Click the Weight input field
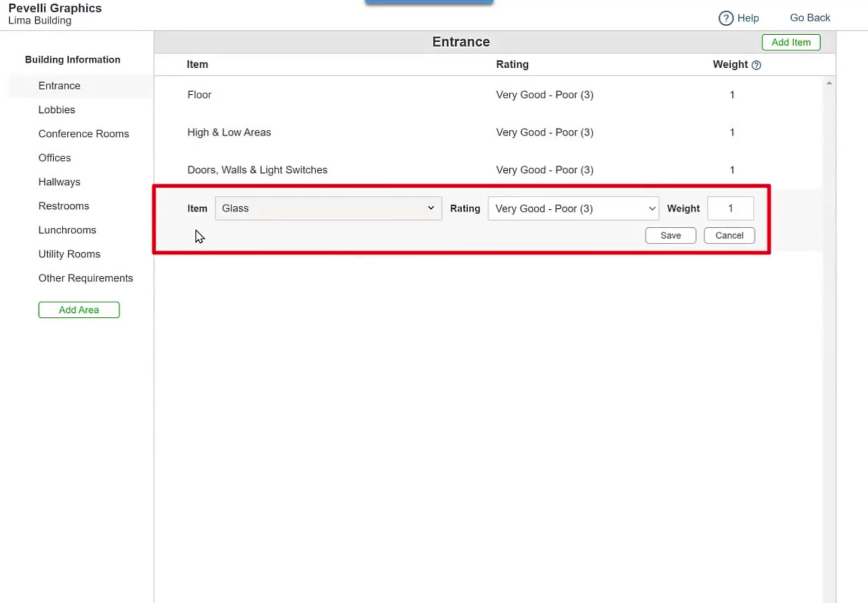 [x=730, y=208]
